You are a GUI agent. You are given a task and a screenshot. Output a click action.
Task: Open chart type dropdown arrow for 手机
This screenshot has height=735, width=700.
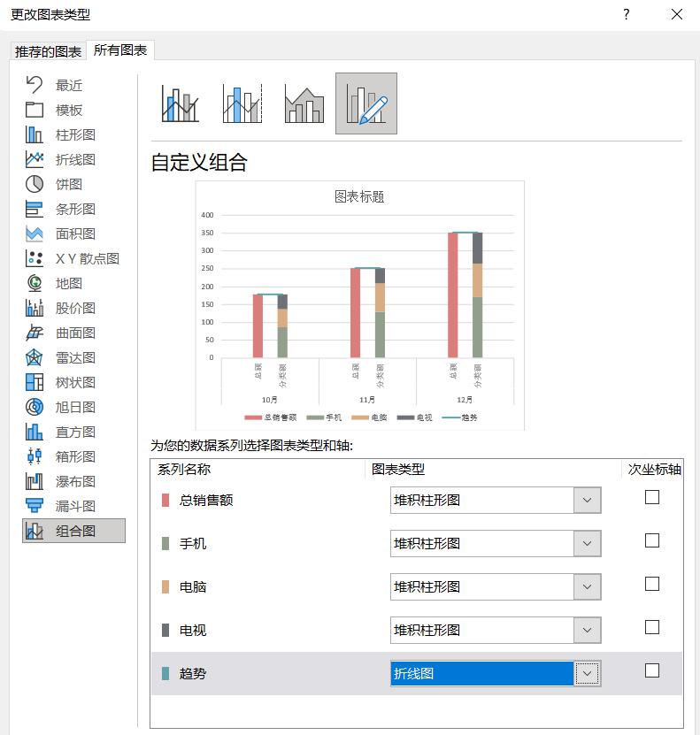587,543
